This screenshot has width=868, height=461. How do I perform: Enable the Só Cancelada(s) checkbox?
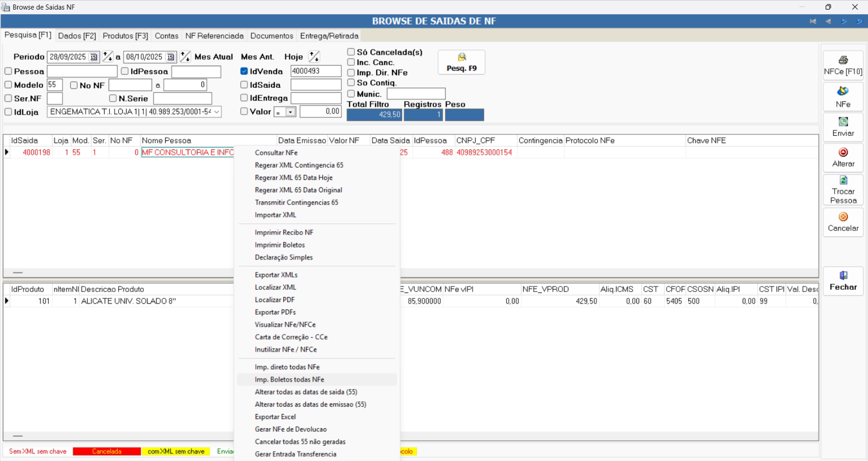pyautogui.click(x=351, y=52)
